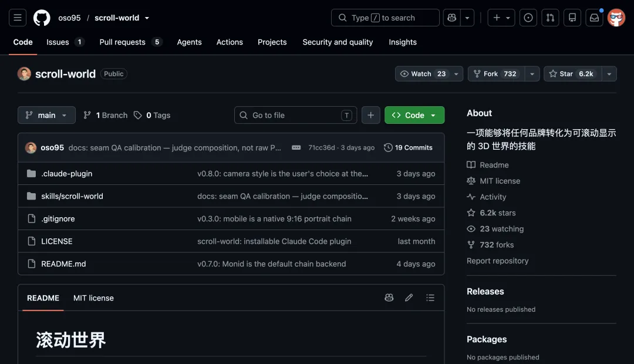Image resolution: width=634 pixels, height=364 pixels.
Task: Go to GitHub home via Octocat logo
Action: tap(42, 18)
